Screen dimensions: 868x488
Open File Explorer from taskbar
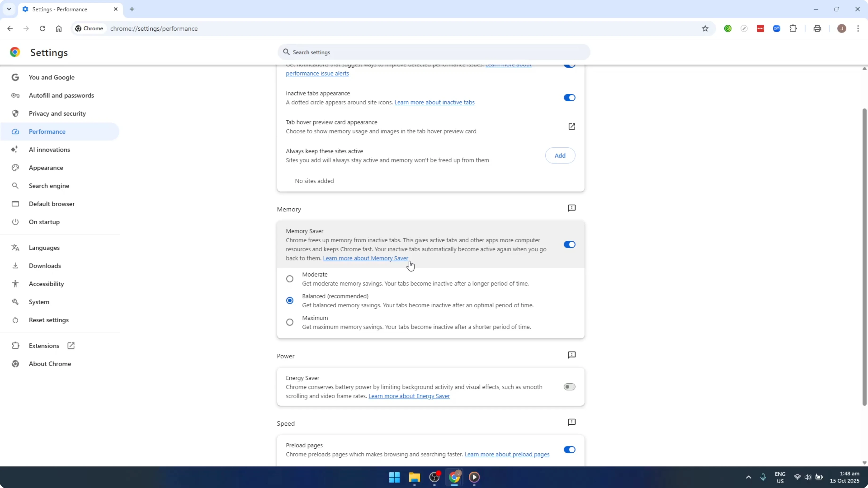click(x=414, y=477)
